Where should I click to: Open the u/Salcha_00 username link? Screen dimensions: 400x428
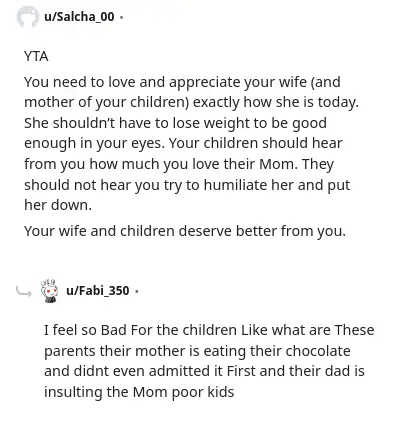[79, 16]
